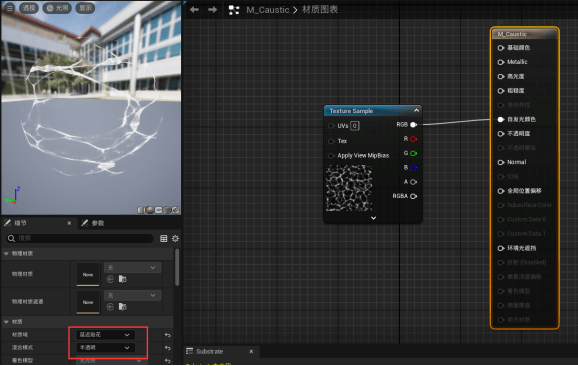The width and height of the screenshot is (578, 366).
Task: Collapse the Texture Sample node with the up chevron
Action: 416,111
